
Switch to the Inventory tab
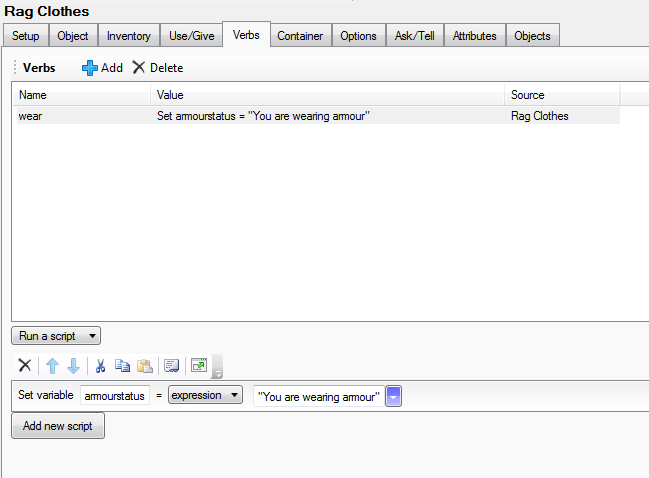pyautogui.click(x=128, y=36)
